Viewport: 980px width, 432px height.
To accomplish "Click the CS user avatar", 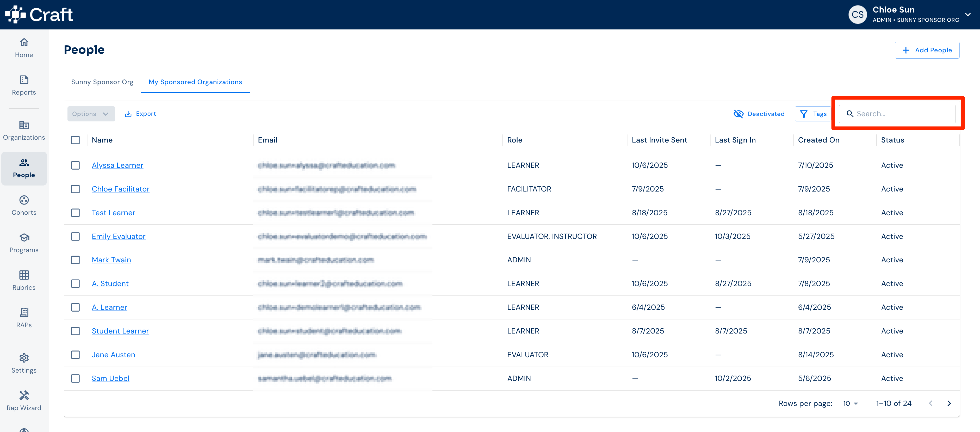I will point(858,15).
